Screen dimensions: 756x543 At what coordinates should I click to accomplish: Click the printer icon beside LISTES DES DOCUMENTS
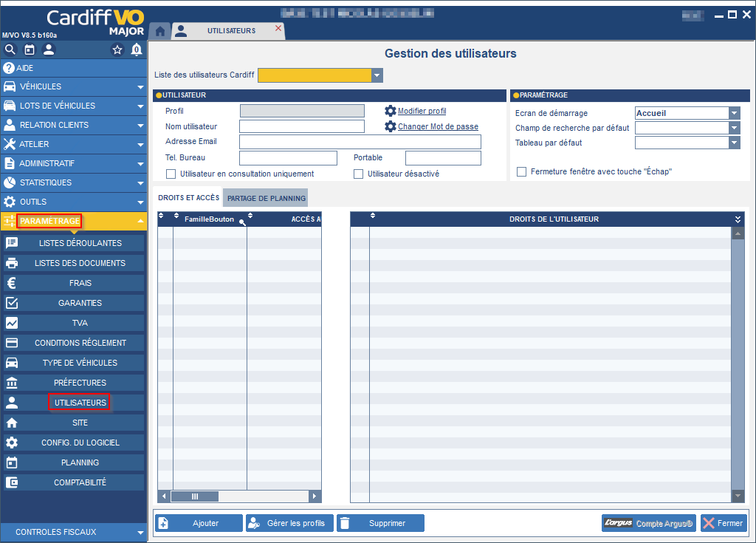click(x=12, y=263)
